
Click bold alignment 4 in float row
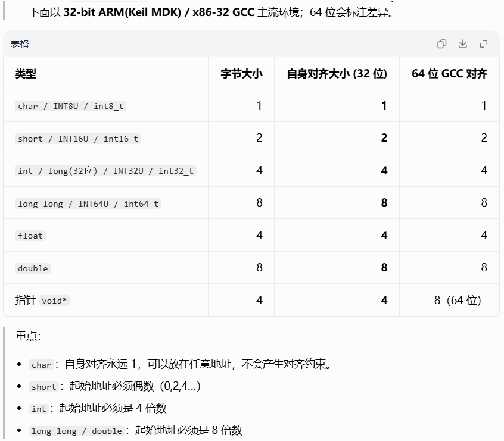point(384,236)
